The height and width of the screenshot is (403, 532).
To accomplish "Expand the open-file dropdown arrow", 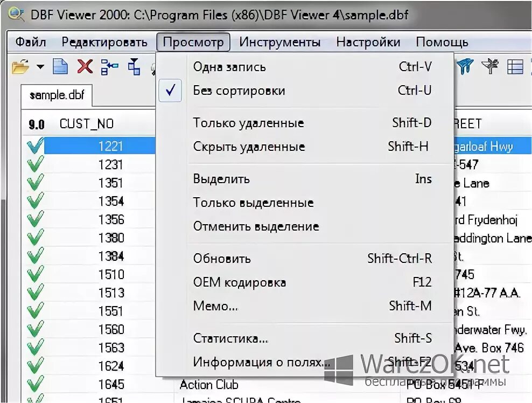I will (40, 67).
